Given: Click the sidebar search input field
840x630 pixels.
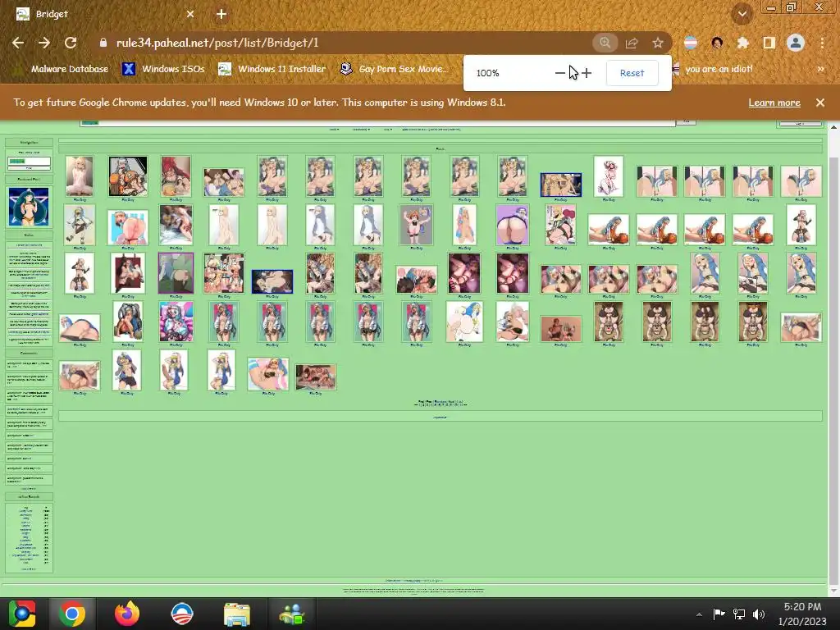Looking at the screenshot, I should (x=29, y=161).
